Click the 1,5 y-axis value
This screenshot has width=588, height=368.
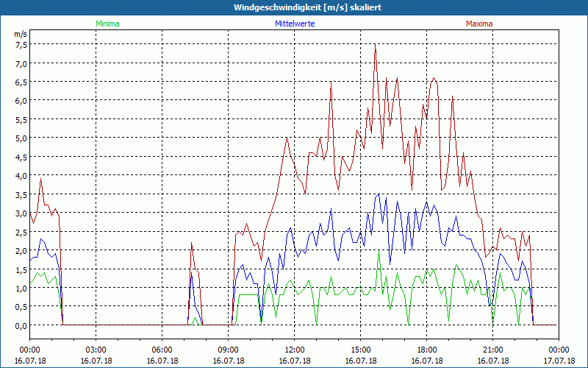(x=21, y=269)
